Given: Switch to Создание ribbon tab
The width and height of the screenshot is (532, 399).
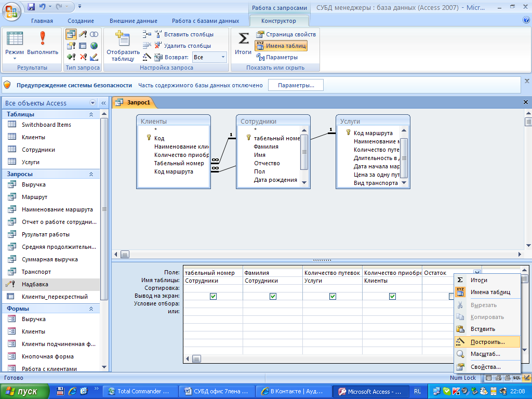Looking at the screenshot, I should 81,21.
